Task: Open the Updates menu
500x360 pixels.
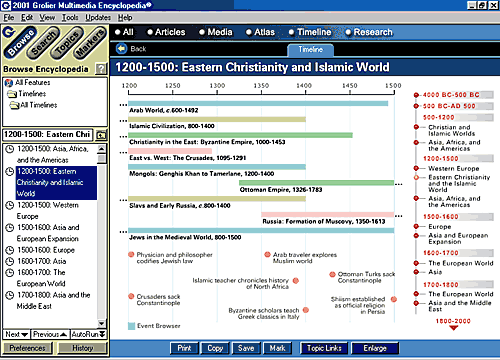Action: (98, 18)
